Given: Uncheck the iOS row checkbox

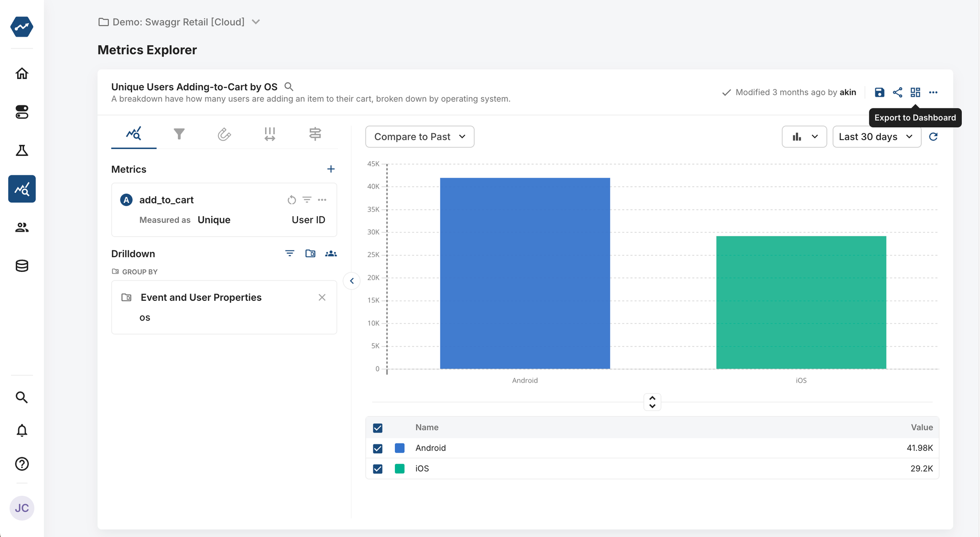Looking at the screenshot, I should [378, 469].
